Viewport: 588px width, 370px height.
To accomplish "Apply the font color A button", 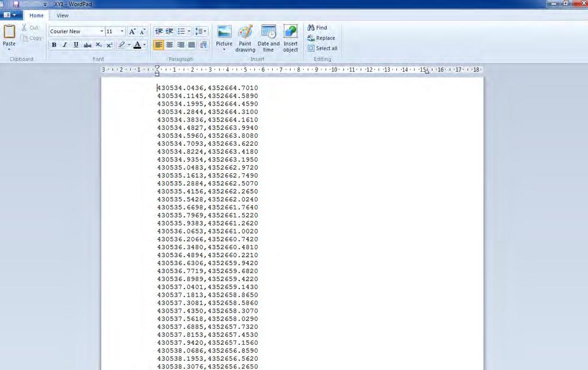I will click(137, 45).
